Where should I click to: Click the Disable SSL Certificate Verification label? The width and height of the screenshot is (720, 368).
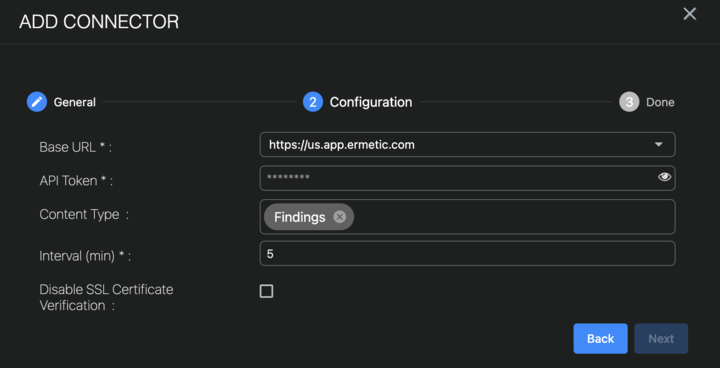(106, 298)
